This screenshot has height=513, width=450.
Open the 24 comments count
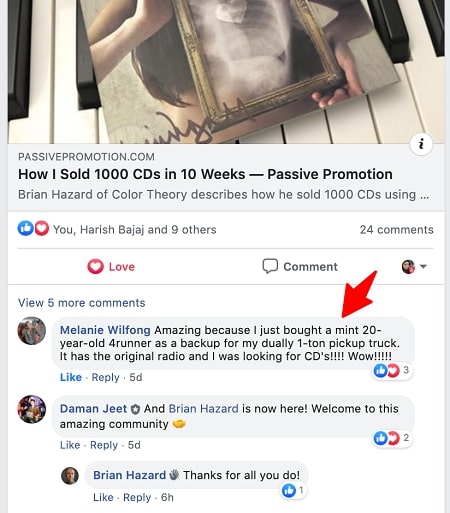coord(397,230)
